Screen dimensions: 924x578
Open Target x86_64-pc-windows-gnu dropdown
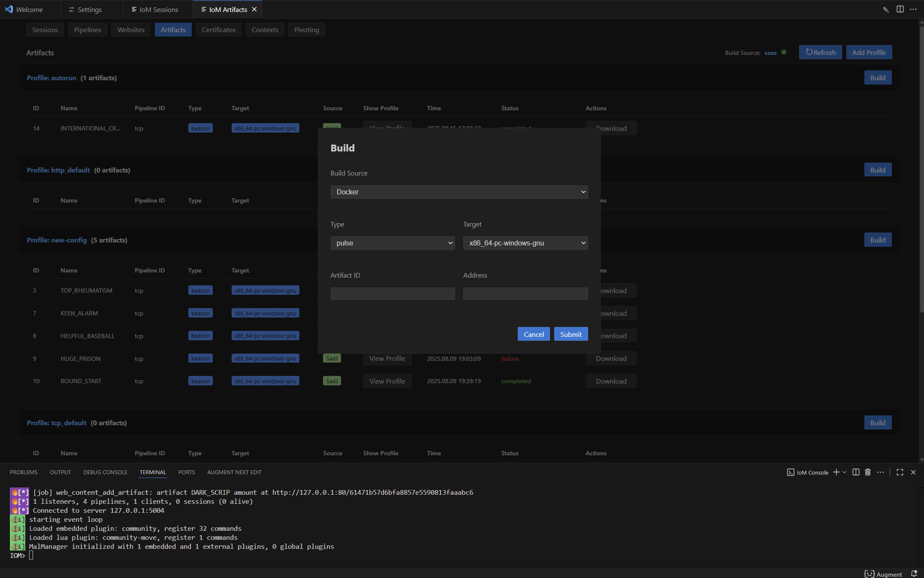(x=525, y=243)
